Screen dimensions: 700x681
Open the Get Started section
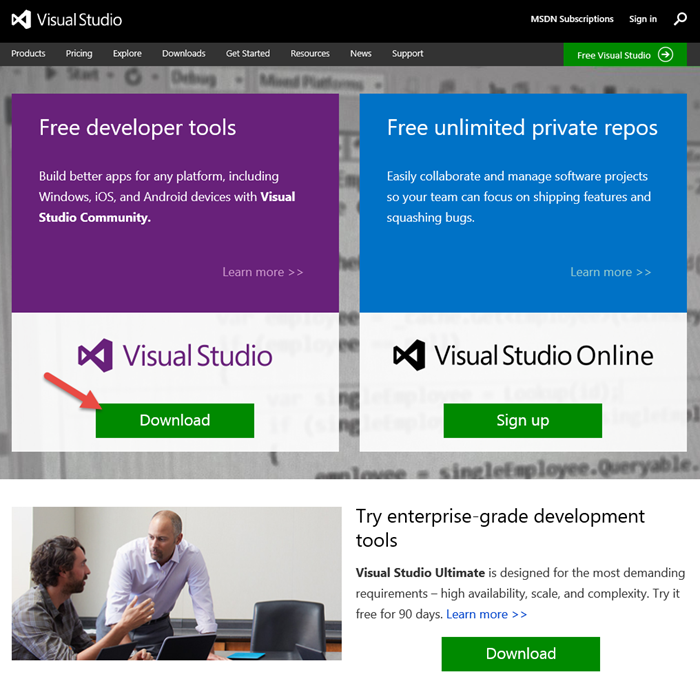[x=247, y=54]
